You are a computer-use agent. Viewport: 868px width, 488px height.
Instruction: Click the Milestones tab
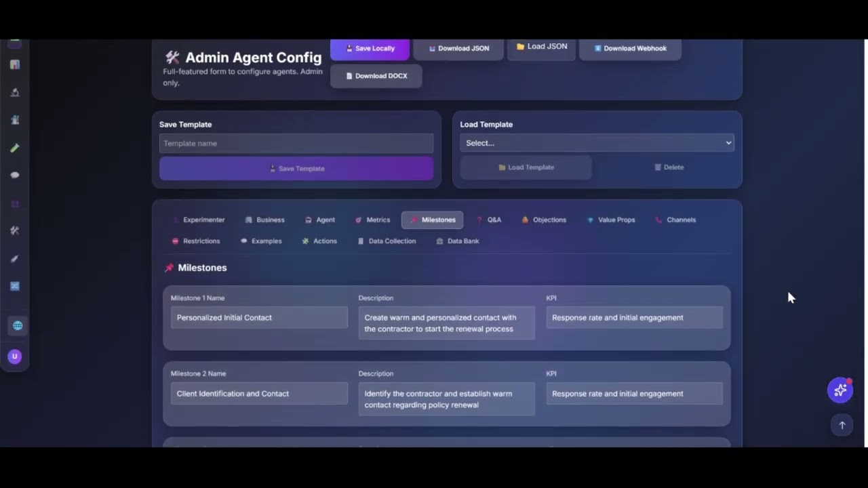(432, 220)
